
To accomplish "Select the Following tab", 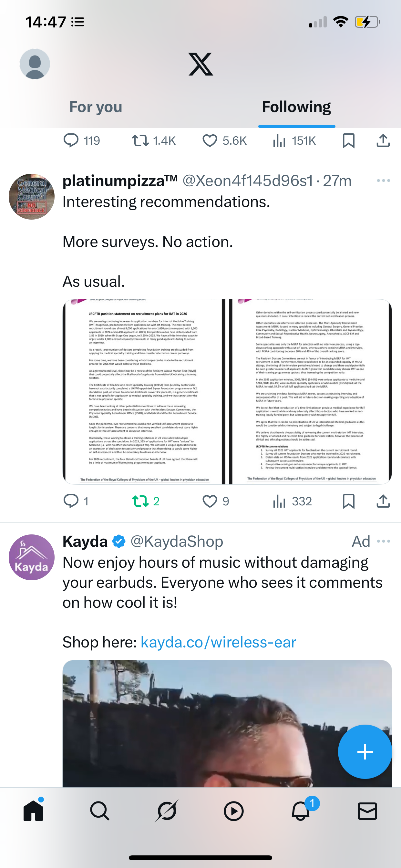I will tap(296, 107).
